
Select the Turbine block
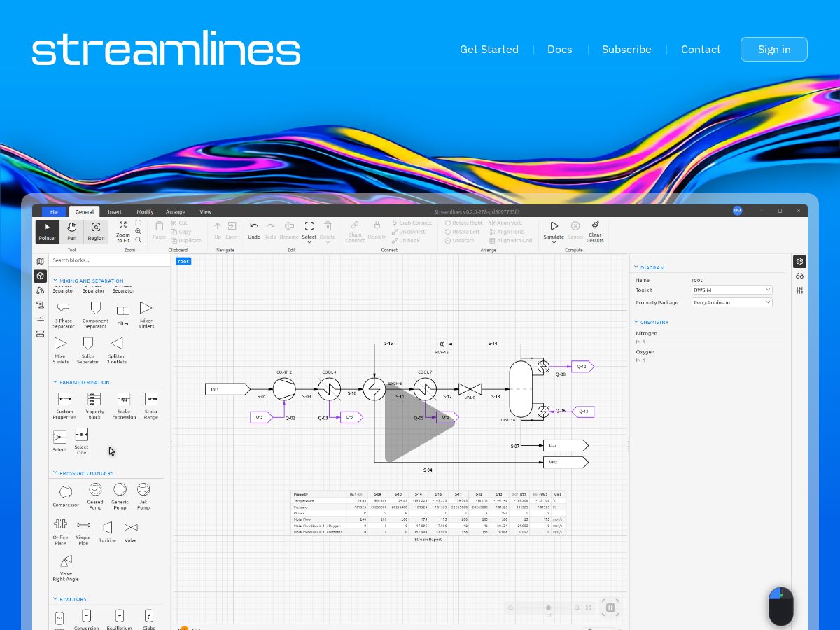click(x=108, y=531)
